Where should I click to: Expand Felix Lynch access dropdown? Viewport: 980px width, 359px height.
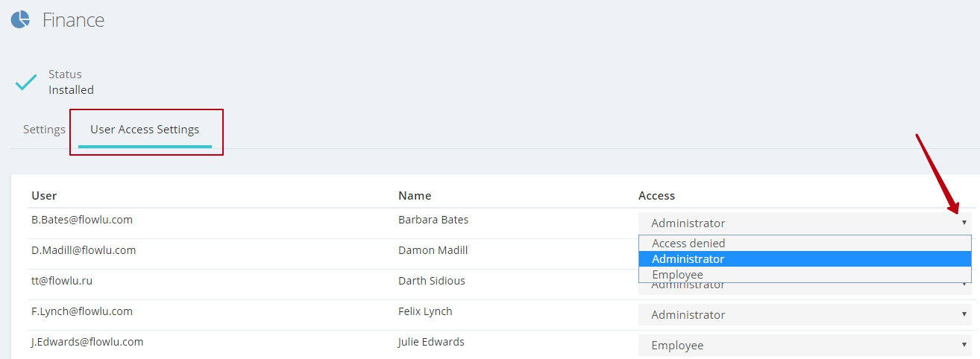click(805, 315)
